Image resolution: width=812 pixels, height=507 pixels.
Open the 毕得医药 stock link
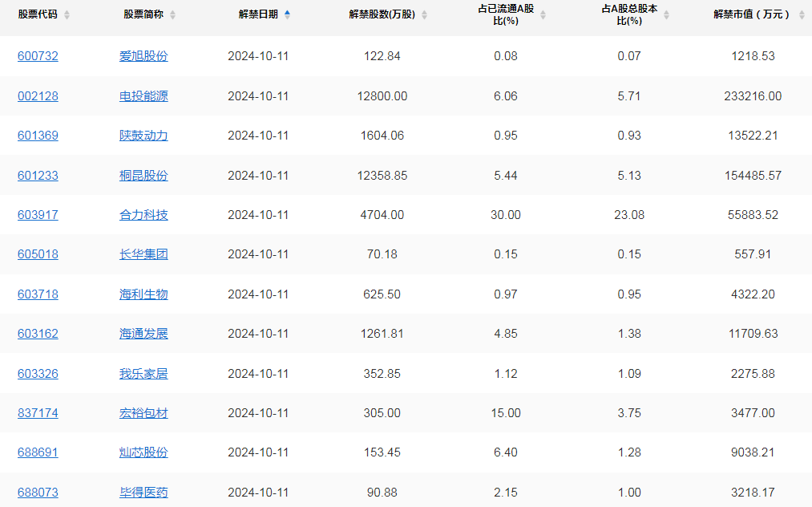pos(143,493)
